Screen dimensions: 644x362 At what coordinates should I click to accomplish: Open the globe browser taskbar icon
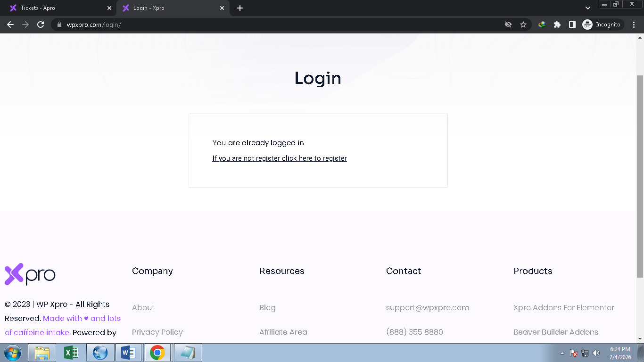tap(100, 353)
